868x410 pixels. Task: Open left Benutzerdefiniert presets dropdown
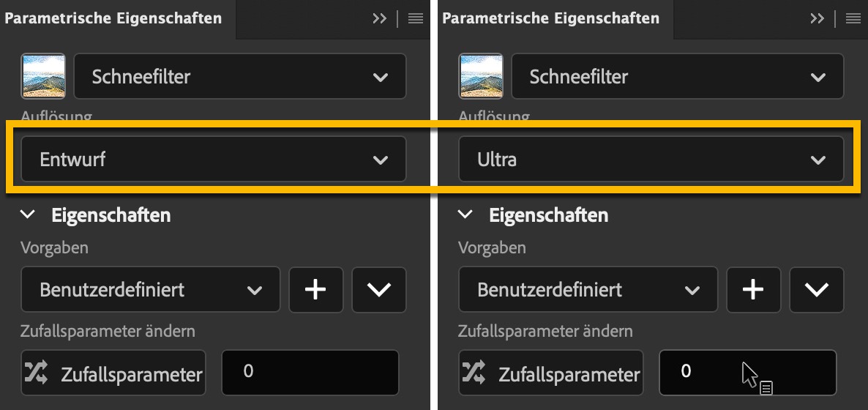click(150, 290)
